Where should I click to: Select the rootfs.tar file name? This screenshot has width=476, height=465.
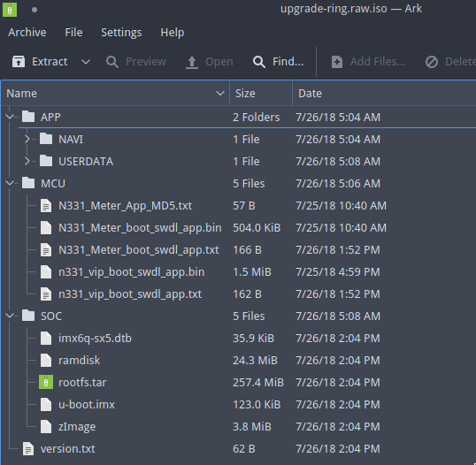click(82, 383)
